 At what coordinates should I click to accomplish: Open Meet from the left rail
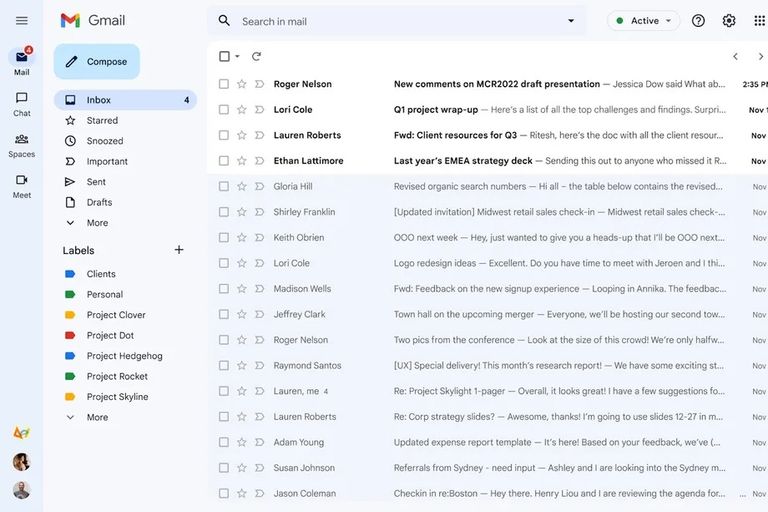tap(22, 185)
